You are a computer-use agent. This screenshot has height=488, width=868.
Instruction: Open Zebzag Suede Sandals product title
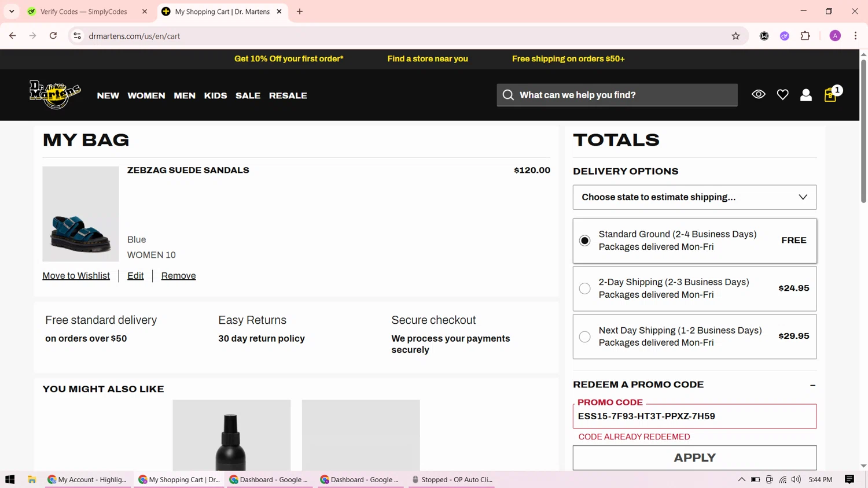click(188, 170)
